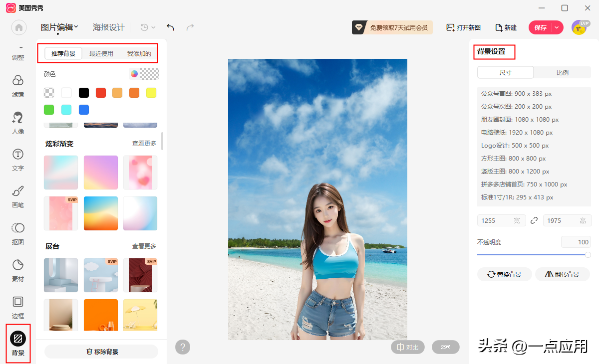Expand the save options arrow

pos(558,27)
